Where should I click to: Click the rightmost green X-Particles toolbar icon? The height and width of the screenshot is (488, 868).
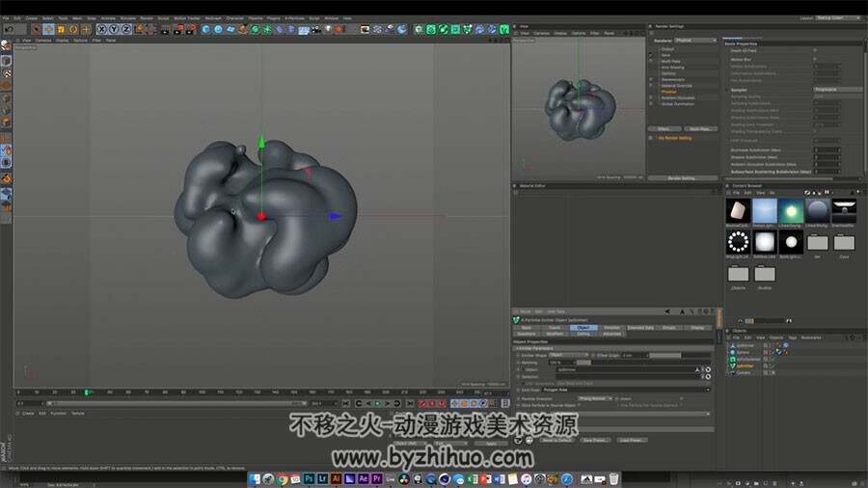[504, 29]
